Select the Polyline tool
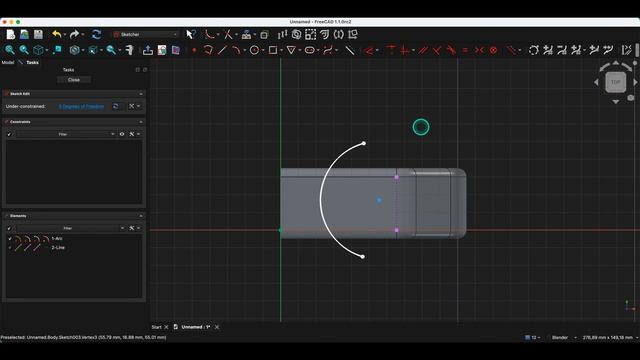Viewport: 640px width, 360px height. point(208,50)
